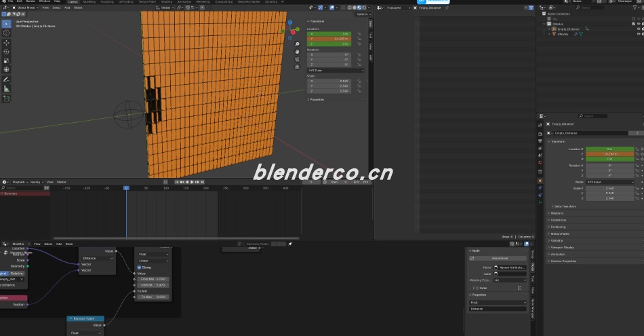
Task: Open the Global transform orientation dropdown
Action: point(165,7)
